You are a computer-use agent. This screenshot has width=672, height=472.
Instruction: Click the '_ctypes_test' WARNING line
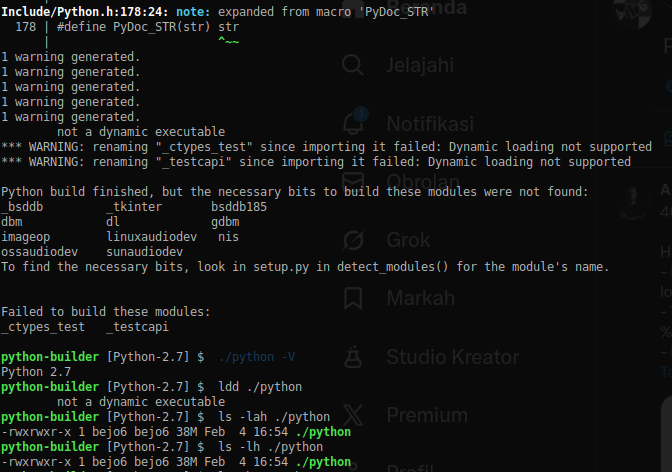327,147
